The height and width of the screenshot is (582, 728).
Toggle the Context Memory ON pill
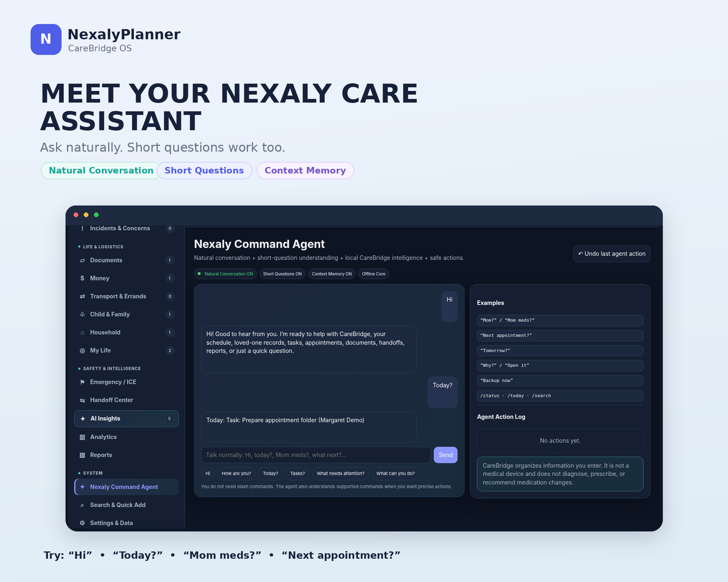click(x=332, y=274)
